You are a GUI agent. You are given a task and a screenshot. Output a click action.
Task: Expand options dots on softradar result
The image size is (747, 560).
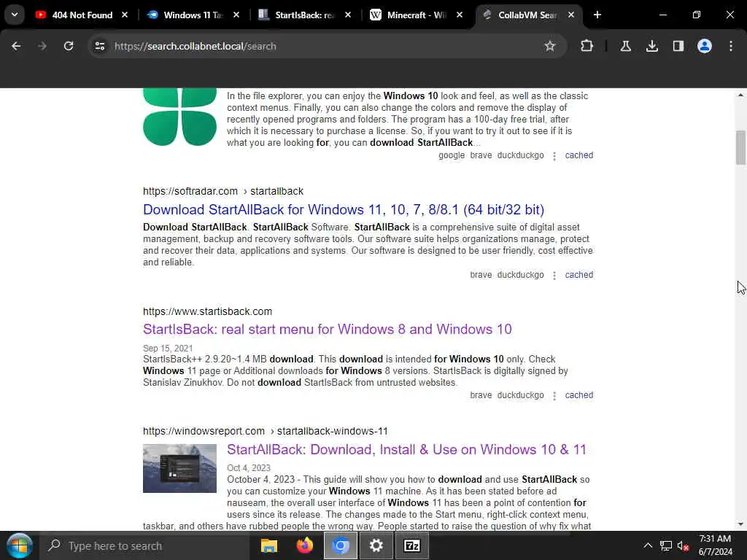554,276
